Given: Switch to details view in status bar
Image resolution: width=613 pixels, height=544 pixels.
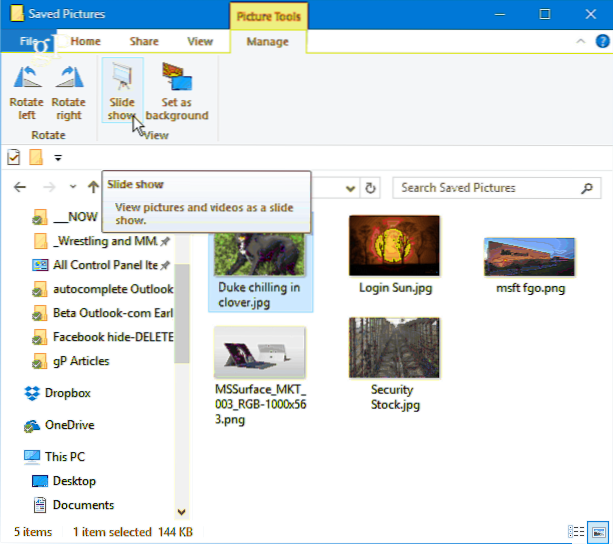Looking at the screenshot, I should coord(576,530).
